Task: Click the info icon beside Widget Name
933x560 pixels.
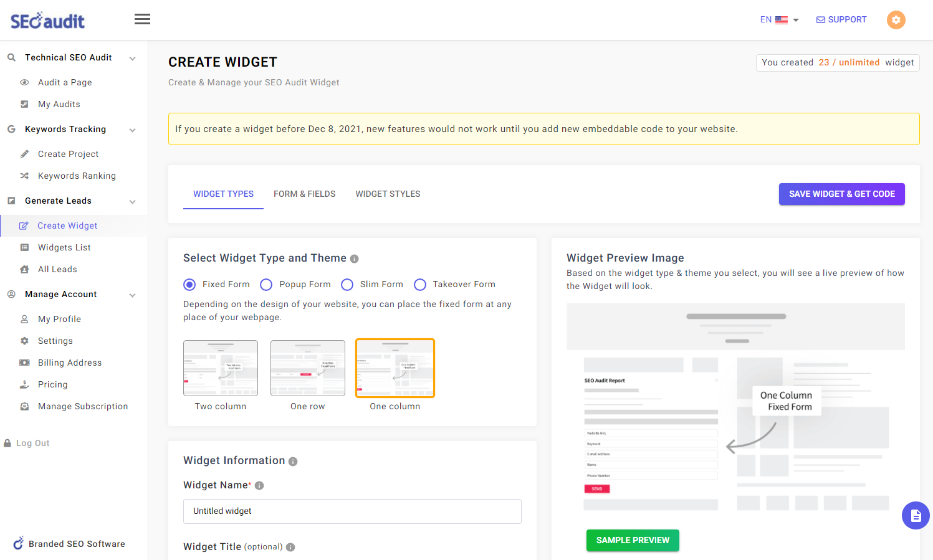Action: (259, 486)
